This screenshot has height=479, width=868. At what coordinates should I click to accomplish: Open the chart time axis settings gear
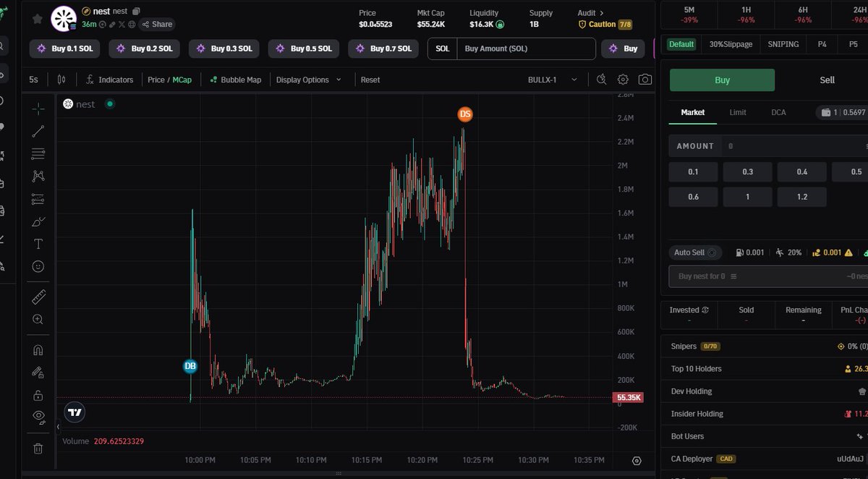(x=637, y=461)
